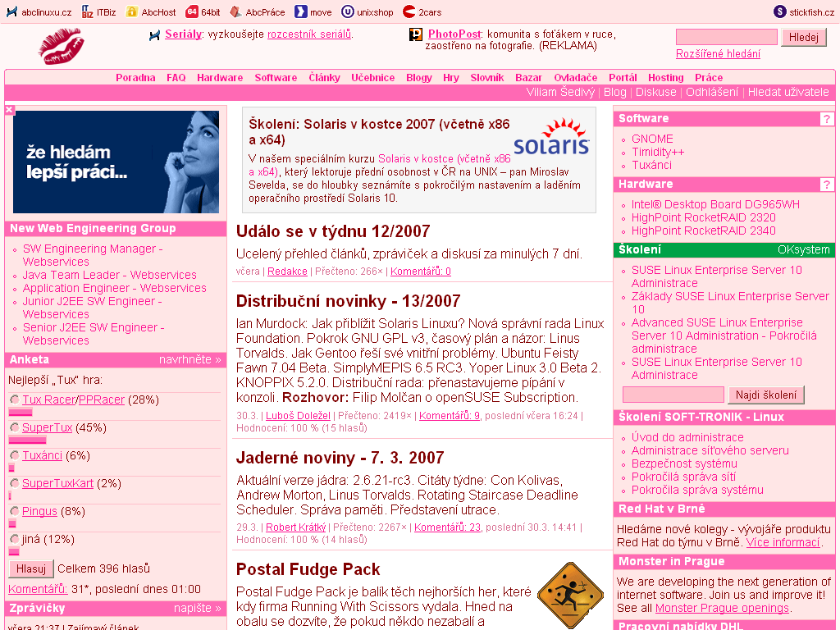Open article 'Distribuční novinky - 13/2007'
This screenshot has height=630, width=840.
tap(348, 301)
